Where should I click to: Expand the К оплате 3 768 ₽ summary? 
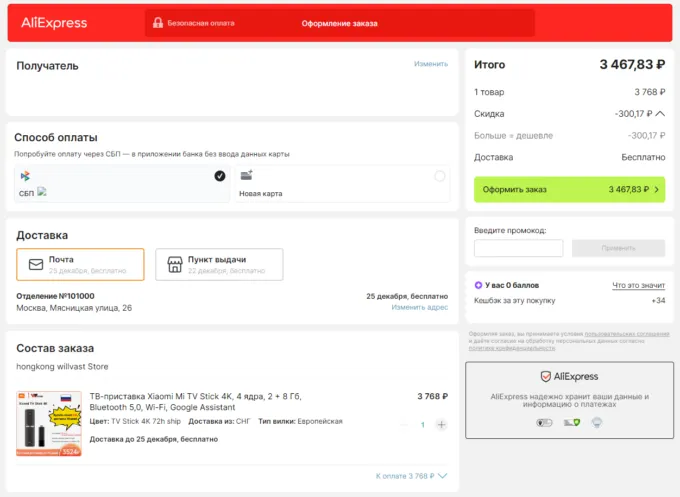(442, 476)
